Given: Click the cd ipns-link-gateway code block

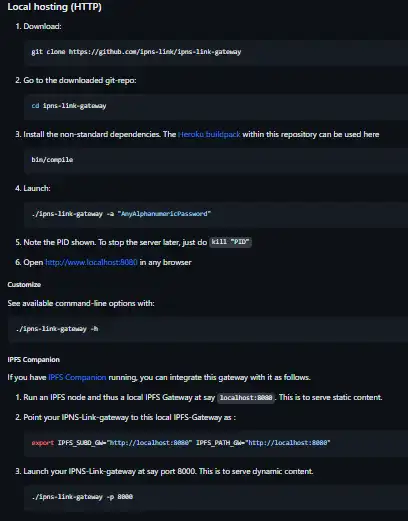Looking at the screenshot, I should 216,106.
